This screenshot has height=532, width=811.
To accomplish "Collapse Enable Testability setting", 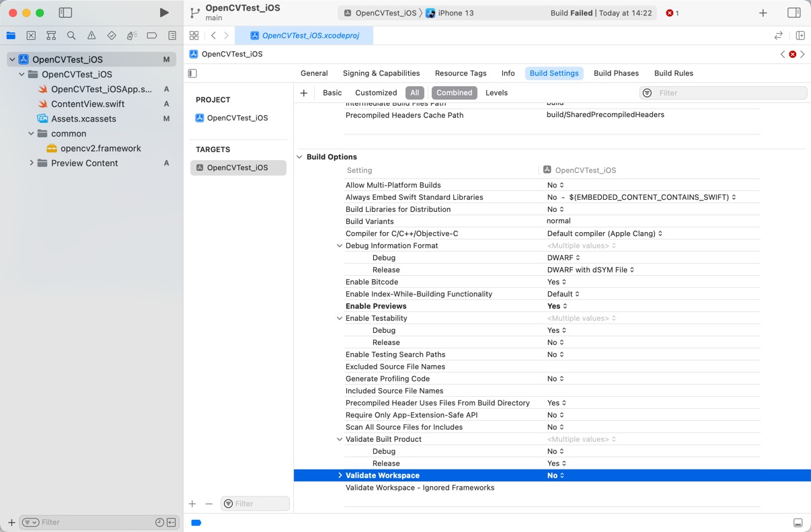I will click(340, 318).
